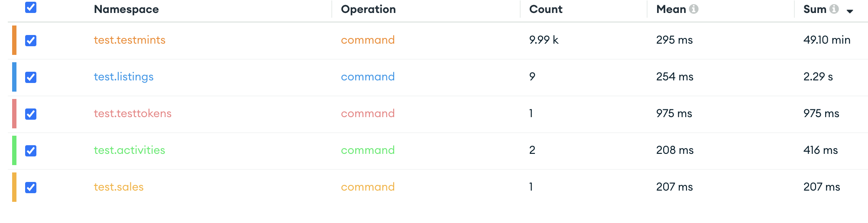Sort by the Operation column header

pyautogui.click(x=368, y=10)
